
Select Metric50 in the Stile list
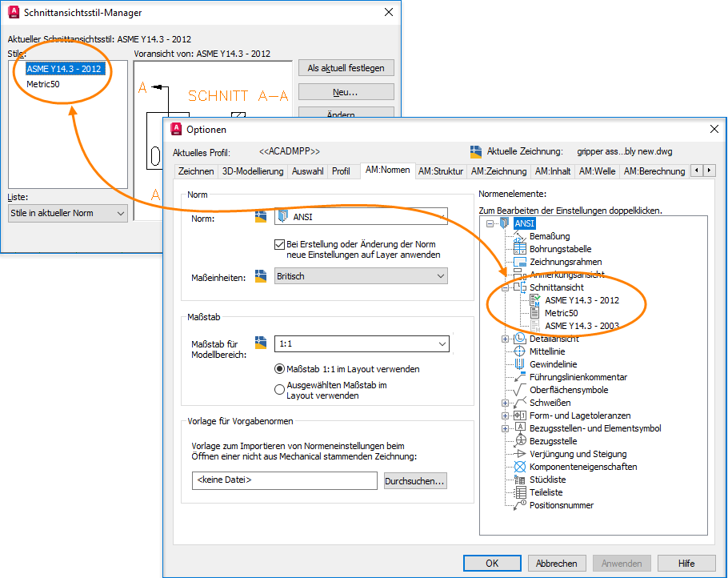coord(43,84)
